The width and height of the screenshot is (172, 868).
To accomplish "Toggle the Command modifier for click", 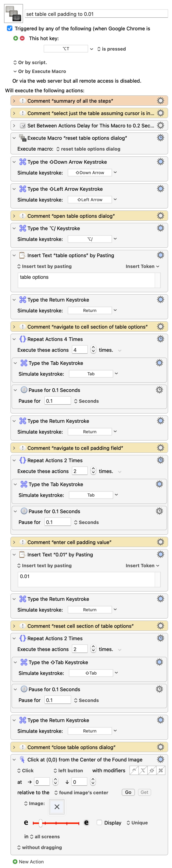I will coord(161,771).
